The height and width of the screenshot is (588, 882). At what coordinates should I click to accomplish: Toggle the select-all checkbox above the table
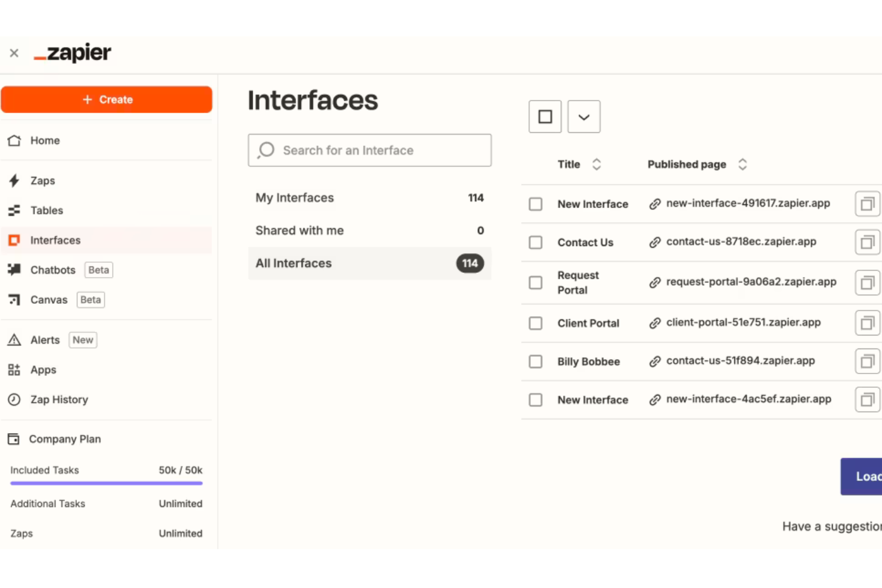(545, 117)
